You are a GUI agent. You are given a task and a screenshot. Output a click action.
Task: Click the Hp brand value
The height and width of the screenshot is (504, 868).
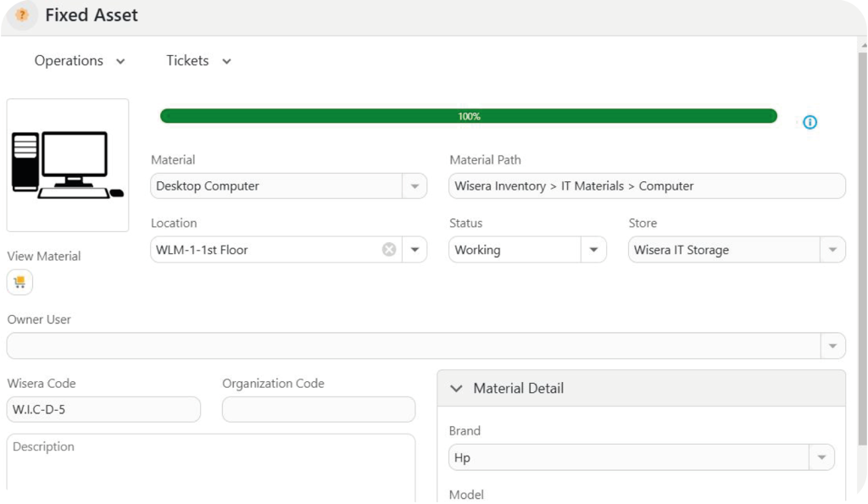pyautogui.click(x=462, y=458)
